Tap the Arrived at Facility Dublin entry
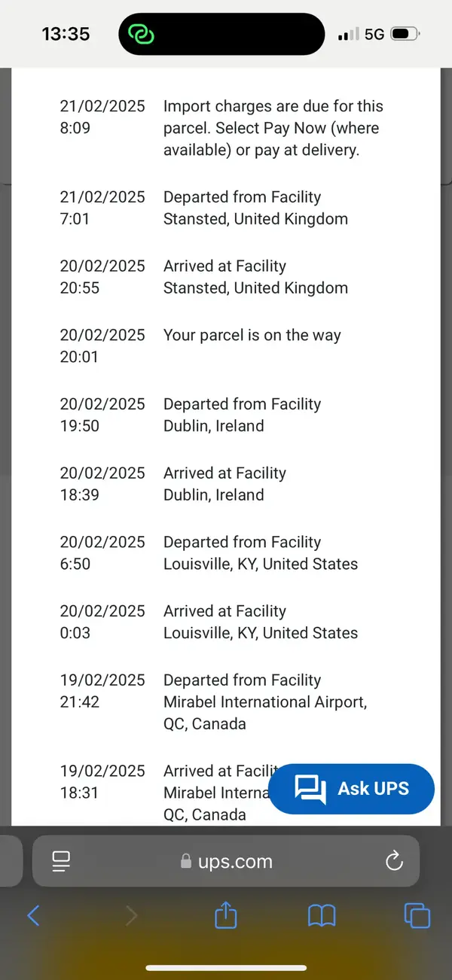Viewport: 452px width, 980px height. (225, 484)
